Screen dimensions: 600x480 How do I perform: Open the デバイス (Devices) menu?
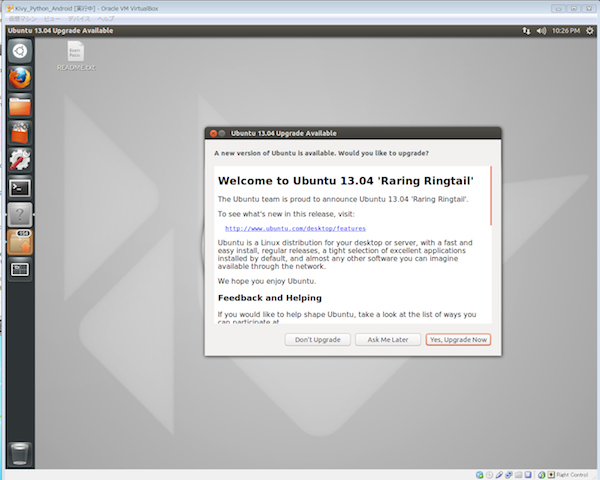click(79, 19)
